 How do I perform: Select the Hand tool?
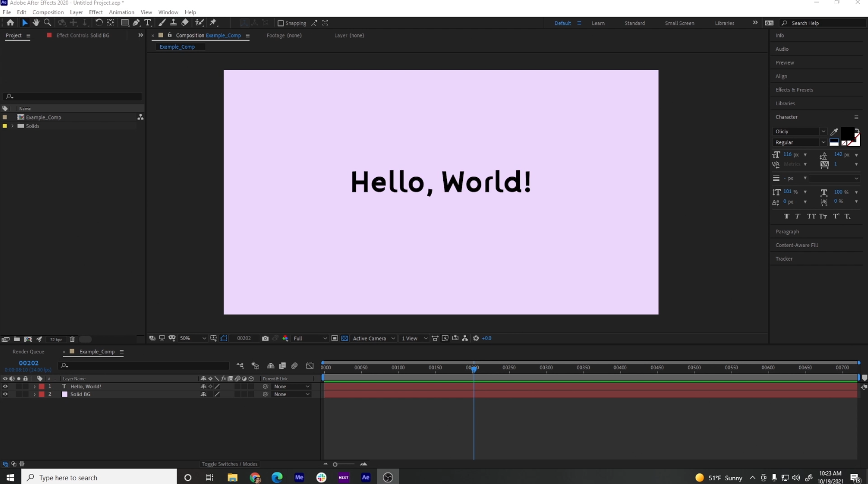pyautogui.click(x=36, y=23)
